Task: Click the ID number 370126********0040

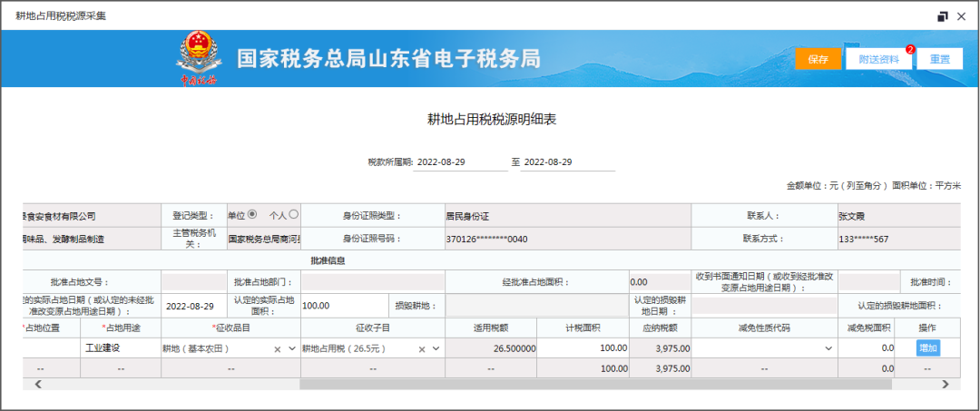Action: [487, 240]
